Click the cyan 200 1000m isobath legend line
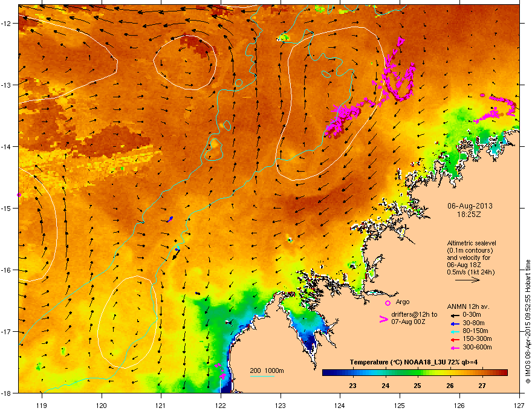 point(262,376)
